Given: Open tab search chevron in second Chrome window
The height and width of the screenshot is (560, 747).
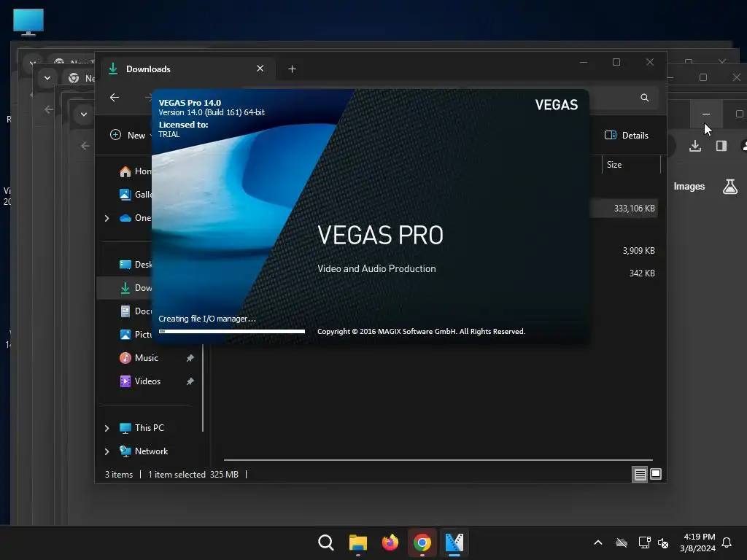Looking at the screenshot, I should coord(47,77).
